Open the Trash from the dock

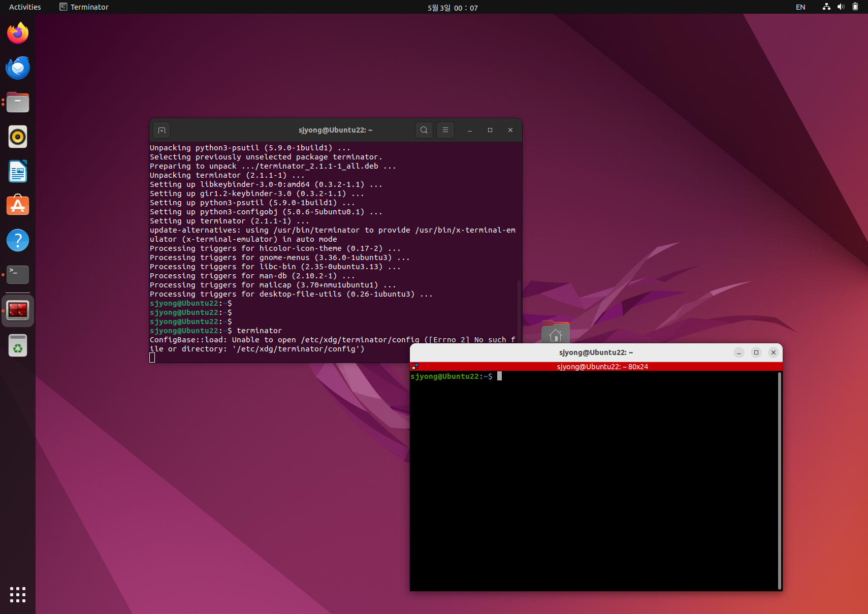pos(18,345)
